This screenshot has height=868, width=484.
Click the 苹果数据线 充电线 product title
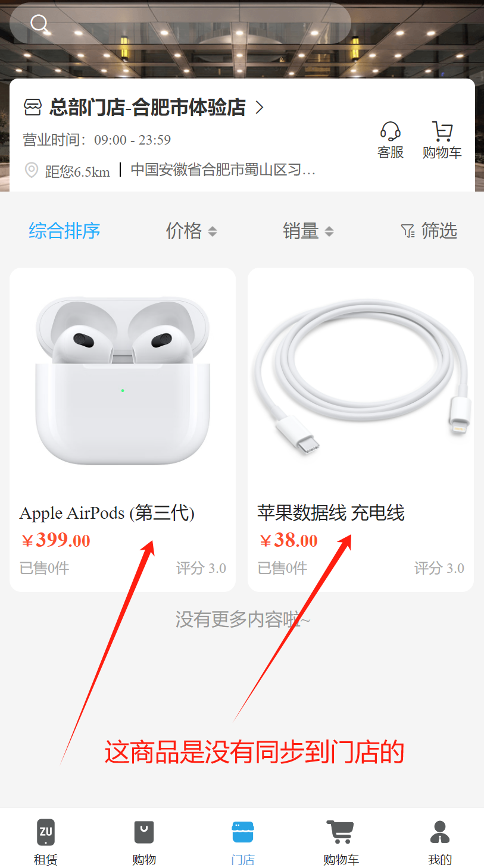click(331, 513)
